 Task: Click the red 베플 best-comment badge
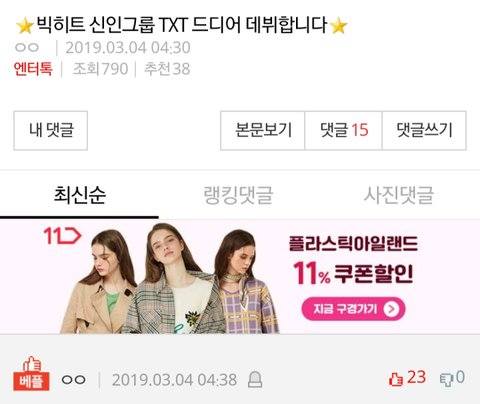click(31, 374)
